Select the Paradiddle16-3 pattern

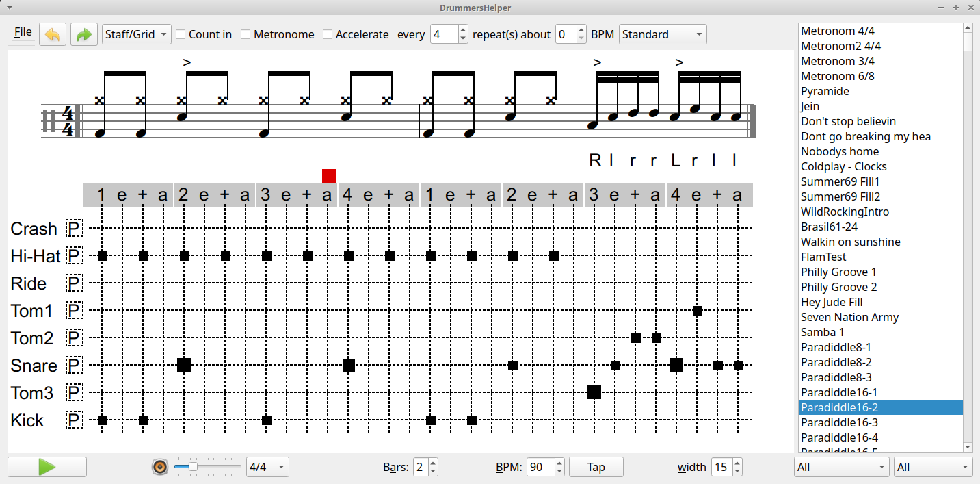tap(839, 422)
